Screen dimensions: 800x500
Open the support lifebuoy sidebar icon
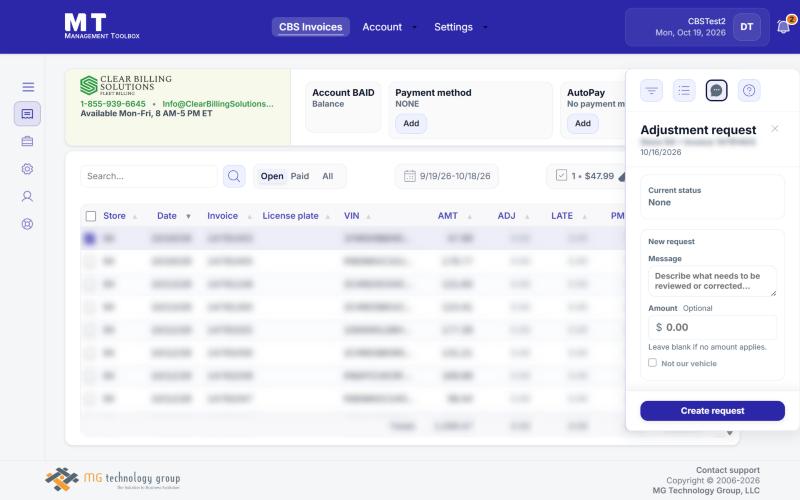pyautogui.click(x=28, y=224)
